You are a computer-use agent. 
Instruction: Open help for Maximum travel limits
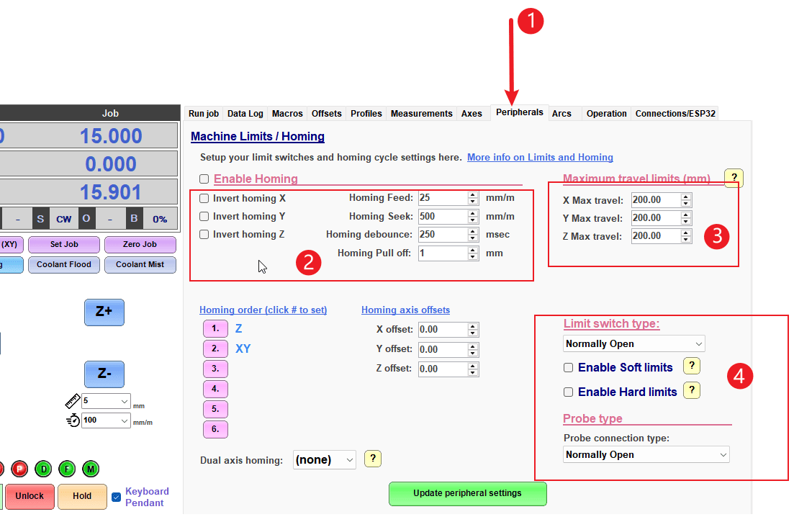(733, 179)
